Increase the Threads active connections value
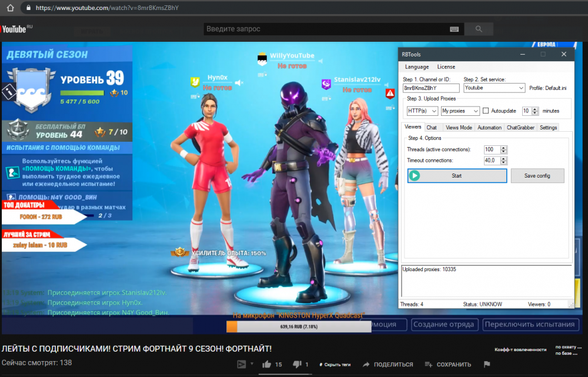The image size is (588, 377). [504, 148]
